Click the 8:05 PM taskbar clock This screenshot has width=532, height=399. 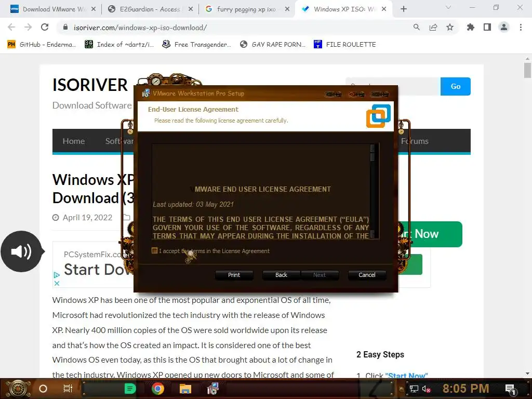point(465,389)
